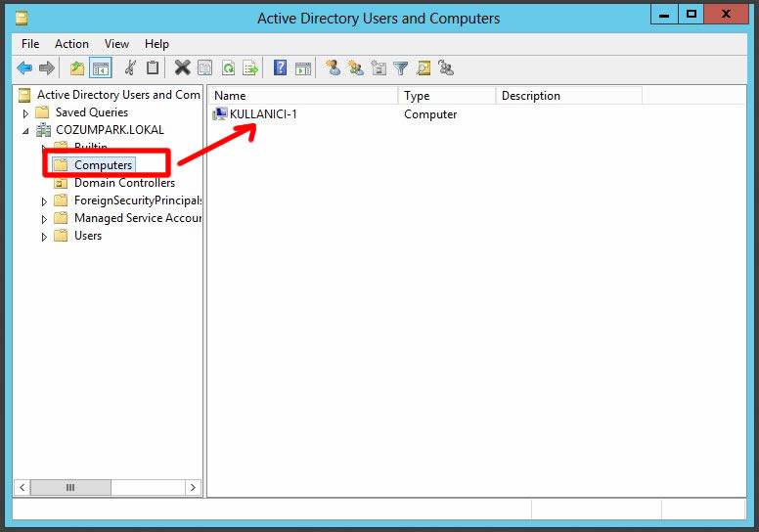Click the Back arrow toolbar icon
The image size is (759, 532).
coord(24,67)
